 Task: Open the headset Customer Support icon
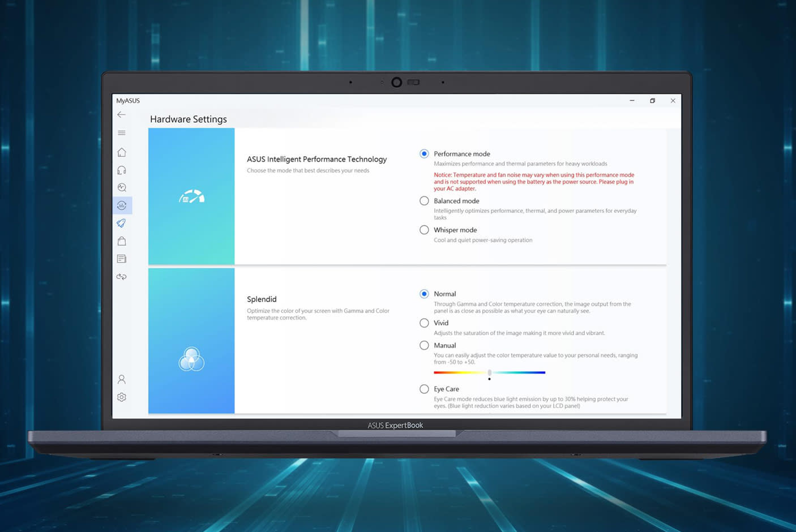click(x=121, y=170)
